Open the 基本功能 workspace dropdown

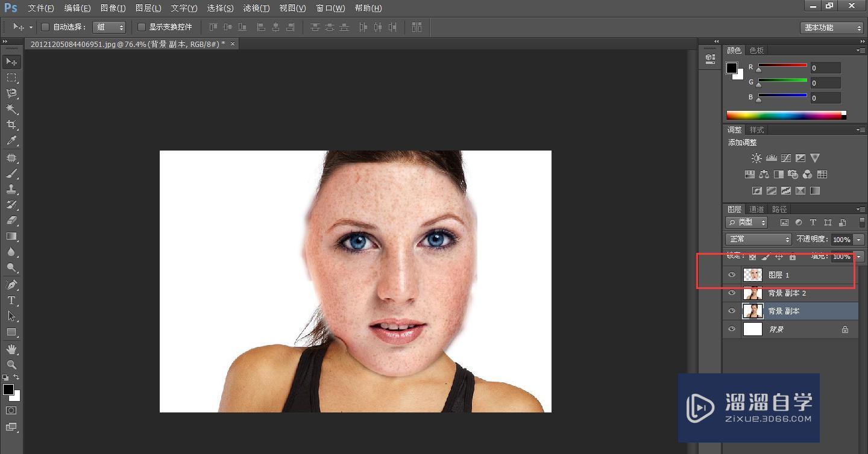click(832, 28)
